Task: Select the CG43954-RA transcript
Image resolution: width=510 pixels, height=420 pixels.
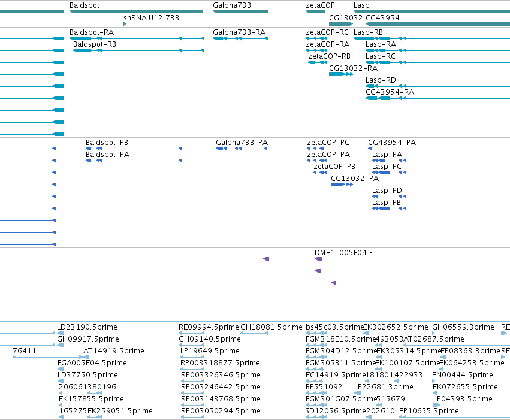Action: click(438, 98)
